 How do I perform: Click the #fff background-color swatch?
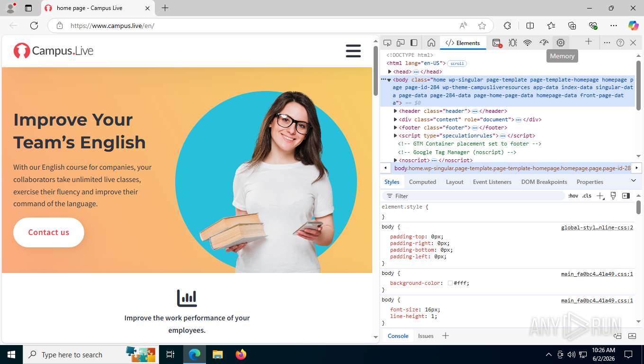coord(450,283)
